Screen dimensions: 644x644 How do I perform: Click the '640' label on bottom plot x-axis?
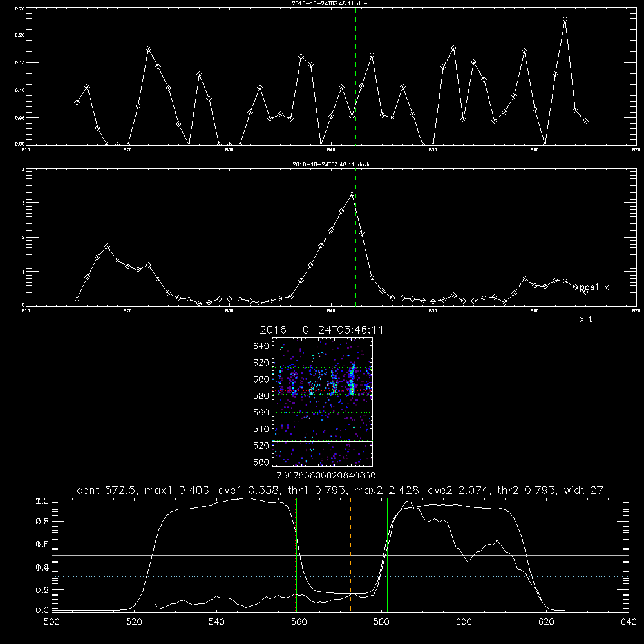(x=629, y=622)
